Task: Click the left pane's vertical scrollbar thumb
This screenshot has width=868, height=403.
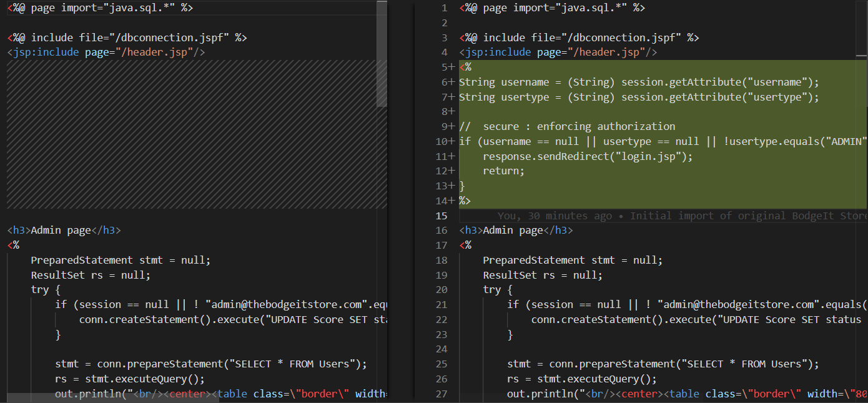Action: (382, 54)
